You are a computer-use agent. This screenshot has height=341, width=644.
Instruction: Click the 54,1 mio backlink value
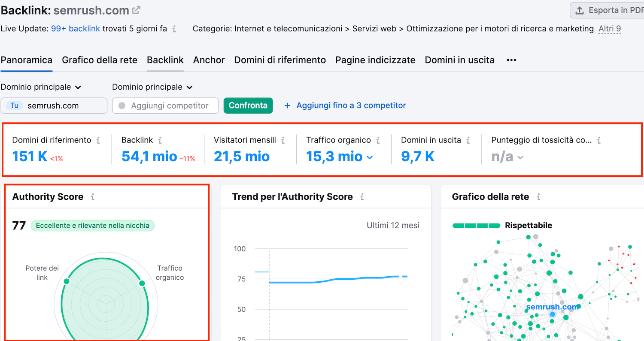click(x=149, y=157)
